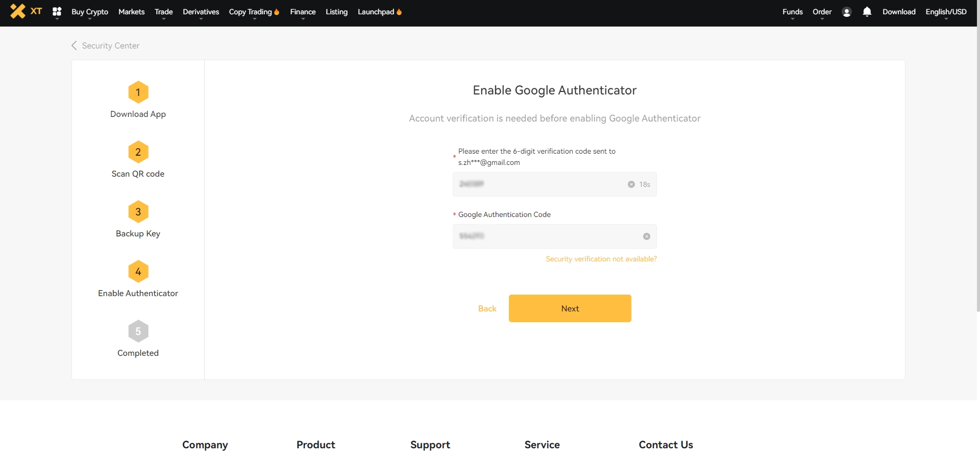Click the Company footer heading

tap(205, 445)
